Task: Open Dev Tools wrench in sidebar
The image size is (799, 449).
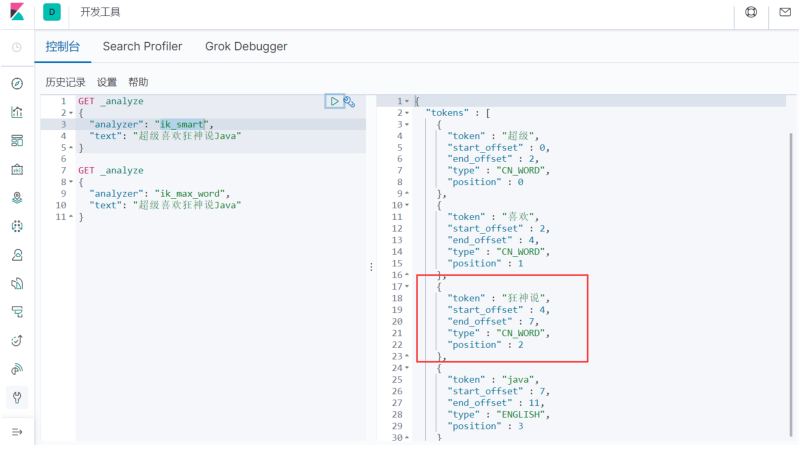Action: point(17,397)
